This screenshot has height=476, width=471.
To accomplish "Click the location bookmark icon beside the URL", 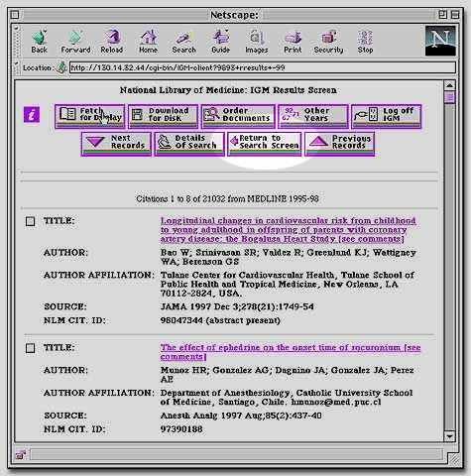I will click(x=61, y=67).
